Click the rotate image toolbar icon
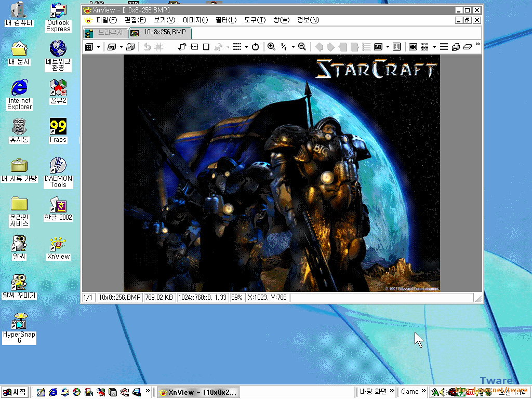The width and height of the screenshot is (532, 399). coord(182,47)
